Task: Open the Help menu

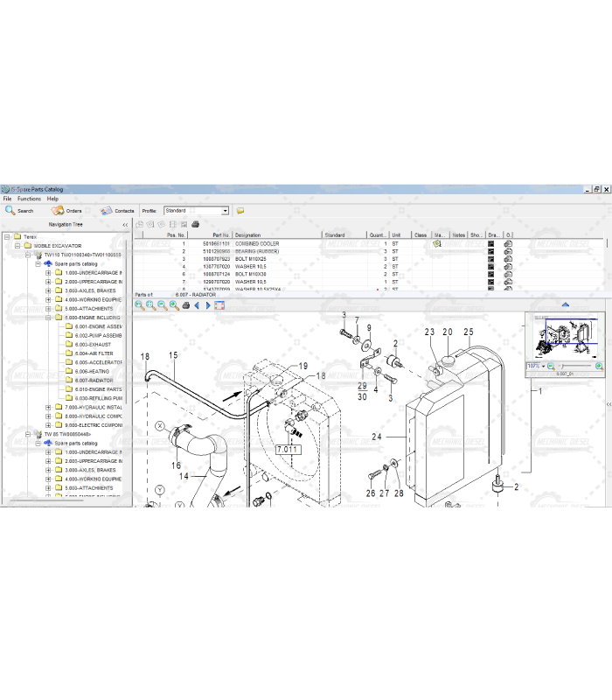Action: tap(52, 199)
